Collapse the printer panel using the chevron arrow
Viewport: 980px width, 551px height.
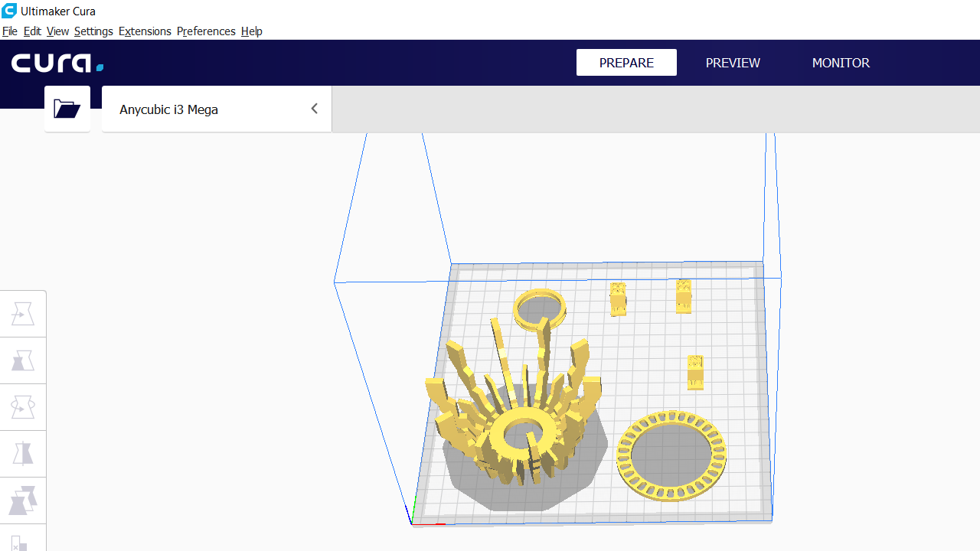tap(314, 109)
